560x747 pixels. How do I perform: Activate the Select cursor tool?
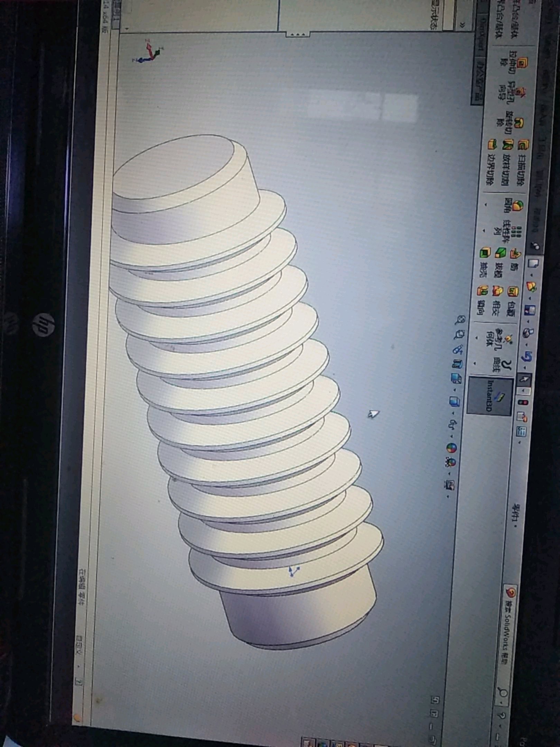click(524, 379)
